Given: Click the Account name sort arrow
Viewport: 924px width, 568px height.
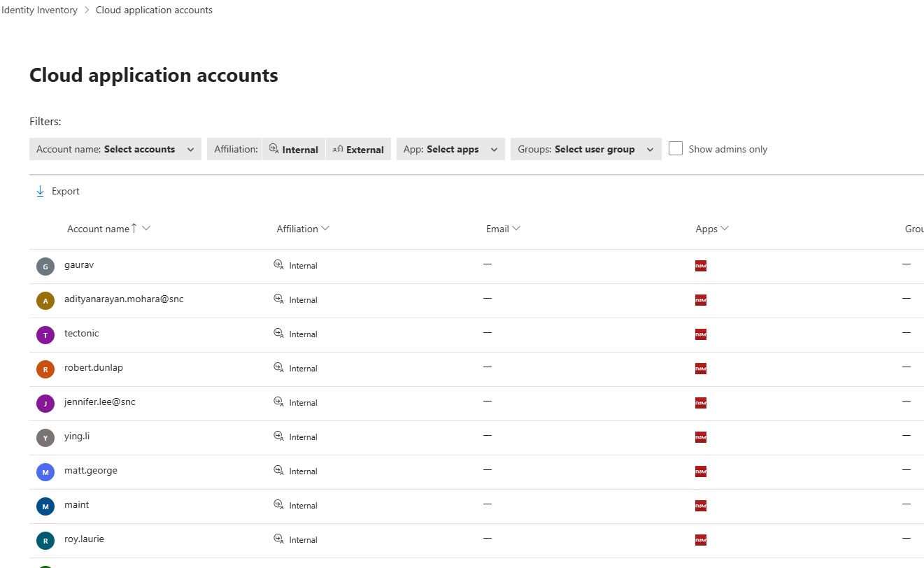Looking at the screenshot, I should 135,228.
